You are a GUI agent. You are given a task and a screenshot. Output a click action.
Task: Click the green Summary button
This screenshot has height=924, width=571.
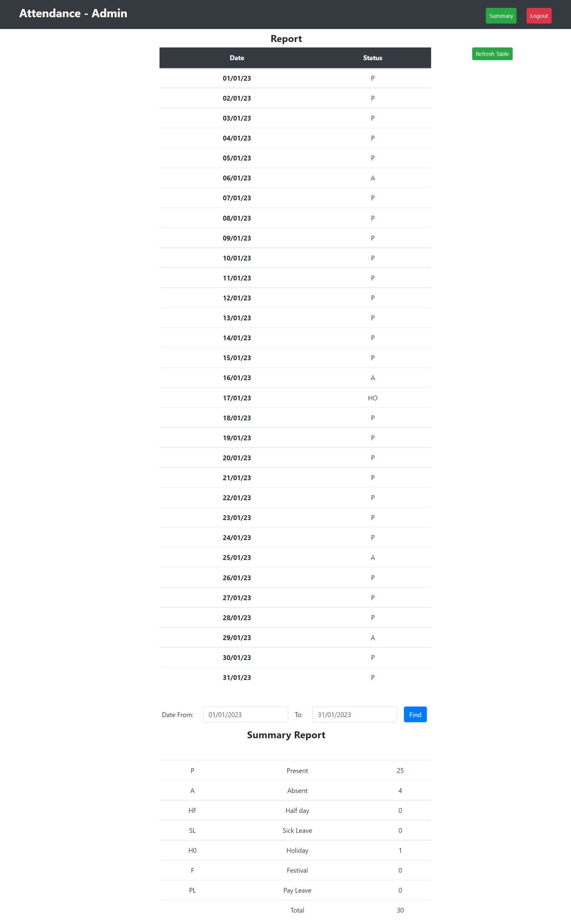(x=501, y=16)
